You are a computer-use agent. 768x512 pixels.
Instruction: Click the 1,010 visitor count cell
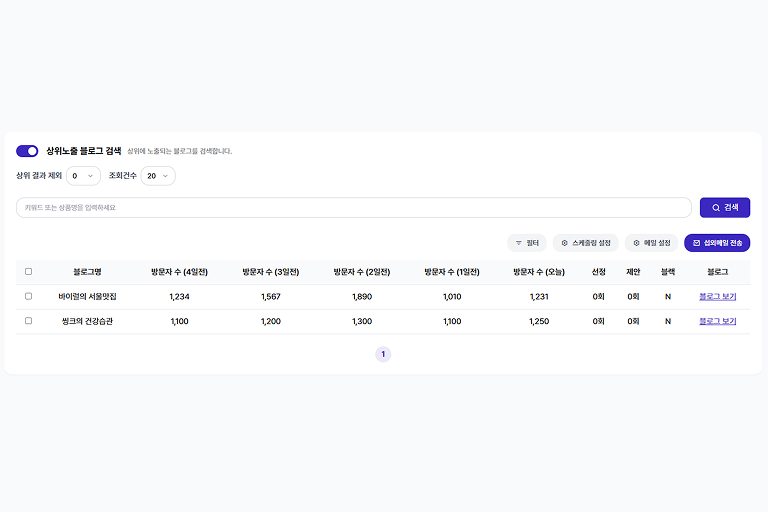[x=452, y=297]
